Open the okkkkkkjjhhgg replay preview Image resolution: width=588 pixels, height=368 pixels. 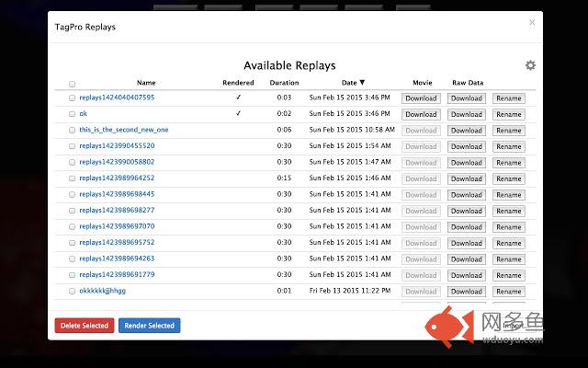tap(102, 291)
